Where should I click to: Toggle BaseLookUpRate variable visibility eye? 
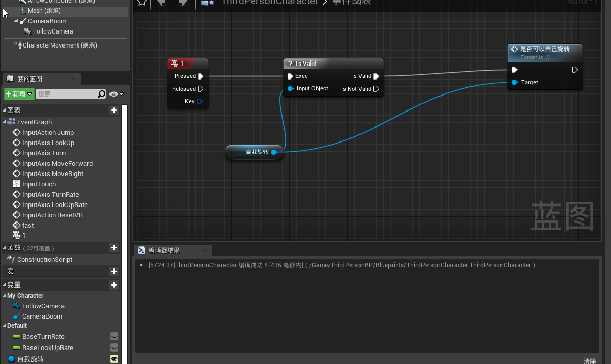pos(114,347)
